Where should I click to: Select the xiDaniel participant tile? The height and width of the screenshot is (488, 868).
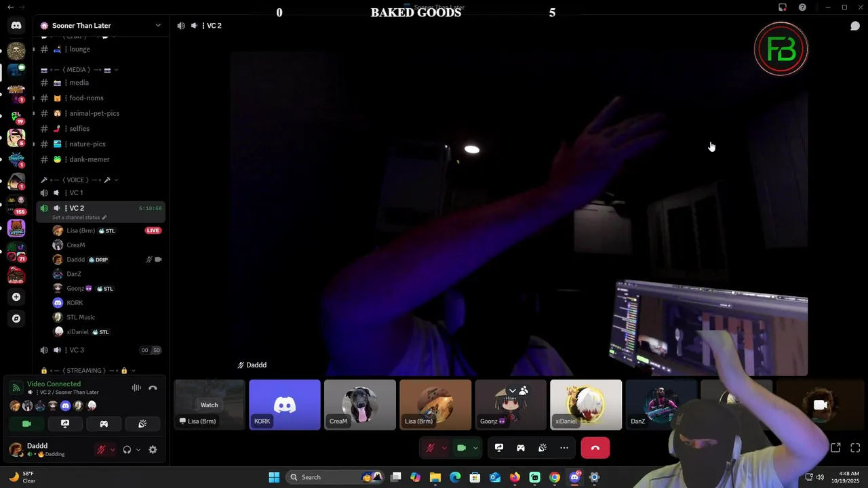tap(586, 405)
